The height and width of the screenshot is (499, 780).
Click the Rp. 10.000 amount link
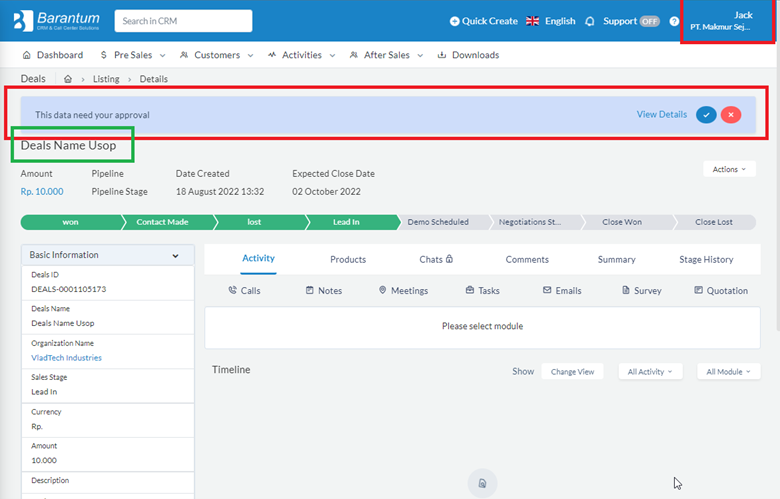tap(42, 192)
